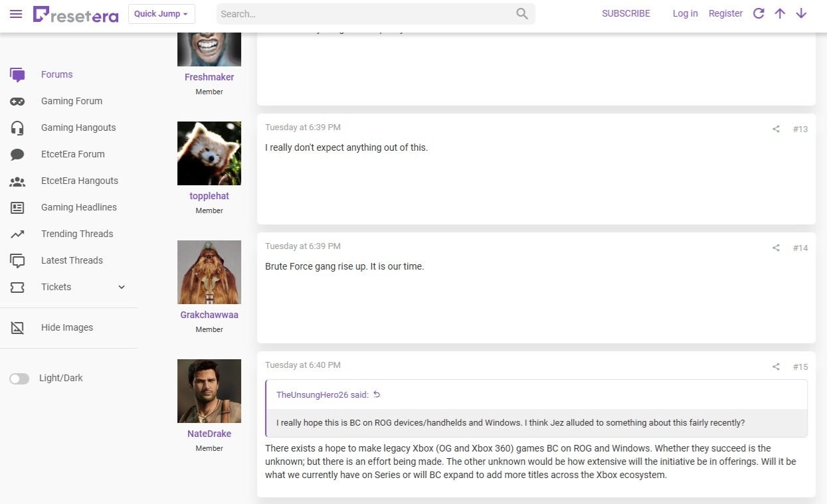Click the Hide Images icon in the sidebar
Screen dimensions: 827x504
(17, 327)
